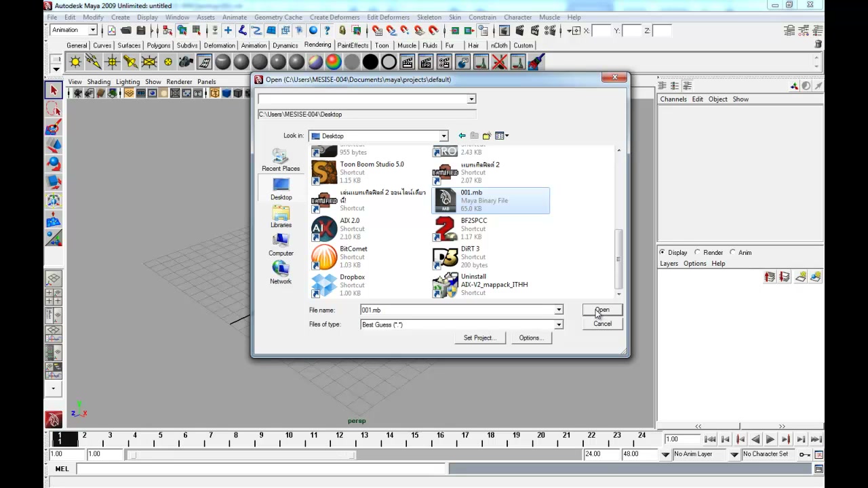The image size is (868, 488).
Task: Click the Lasso tool icon
Action: pyautogui.click(x=54, y=109)
